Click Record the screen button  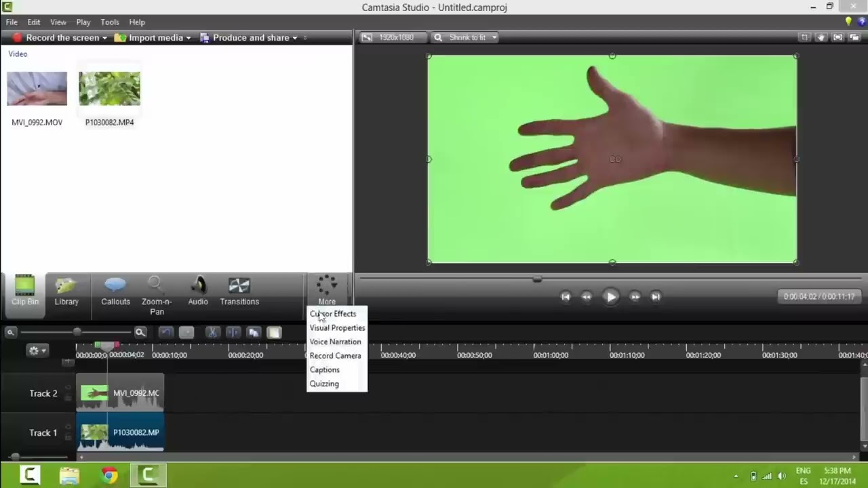56,38
